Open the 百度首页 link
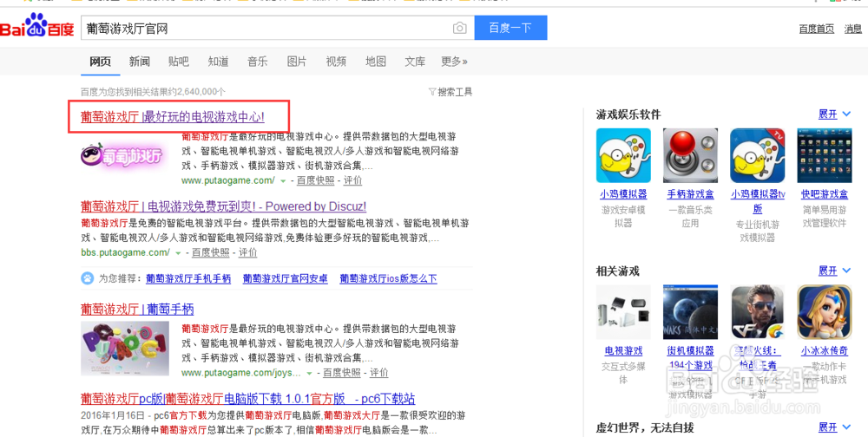The image size is (868, 437). pos(817,29)
